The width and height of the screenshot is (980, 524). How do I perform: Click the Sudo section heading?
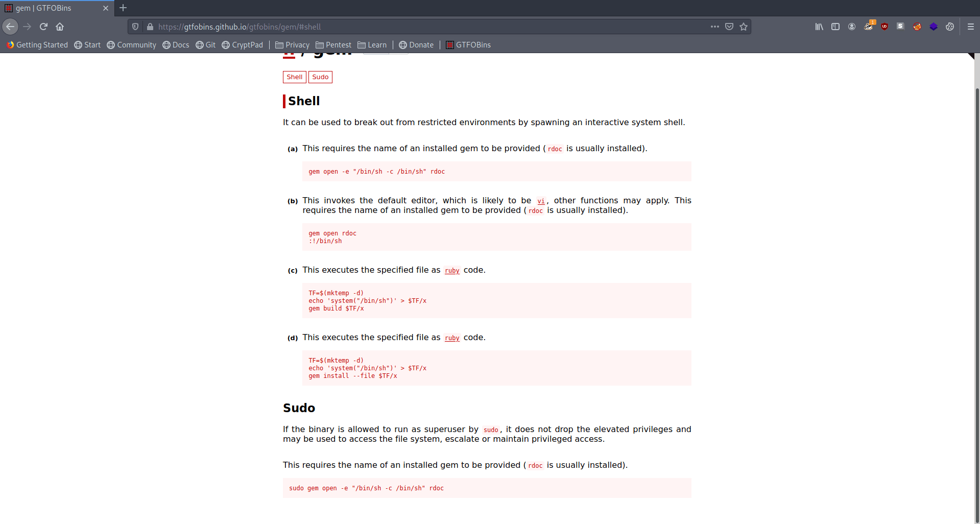tap(299, 408)
